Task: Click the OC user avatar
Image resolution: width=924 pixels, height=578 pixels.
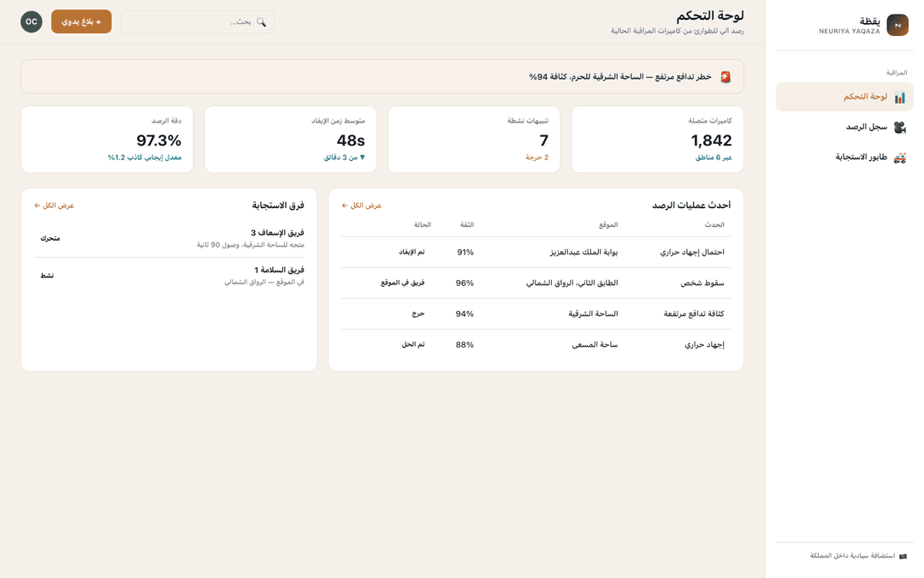Action: click(x=32, y=21)
